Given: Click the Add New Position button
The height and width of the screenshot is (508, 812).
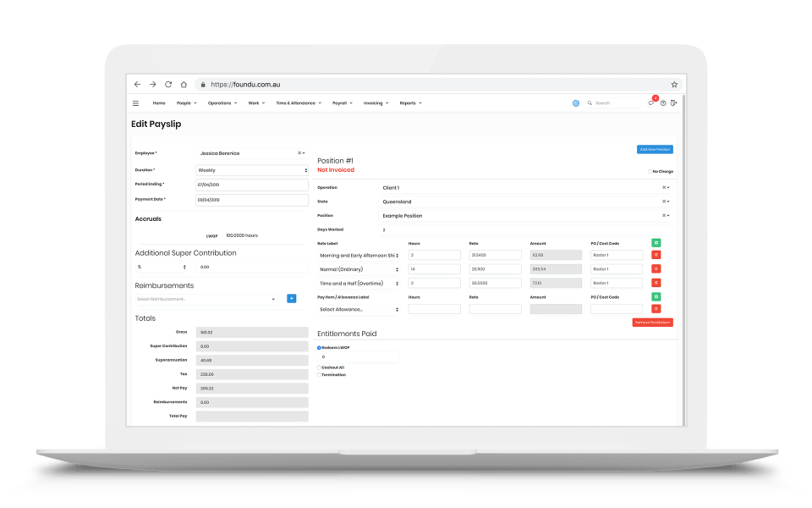Looking at the screenshot, I should tap(655, 149).
